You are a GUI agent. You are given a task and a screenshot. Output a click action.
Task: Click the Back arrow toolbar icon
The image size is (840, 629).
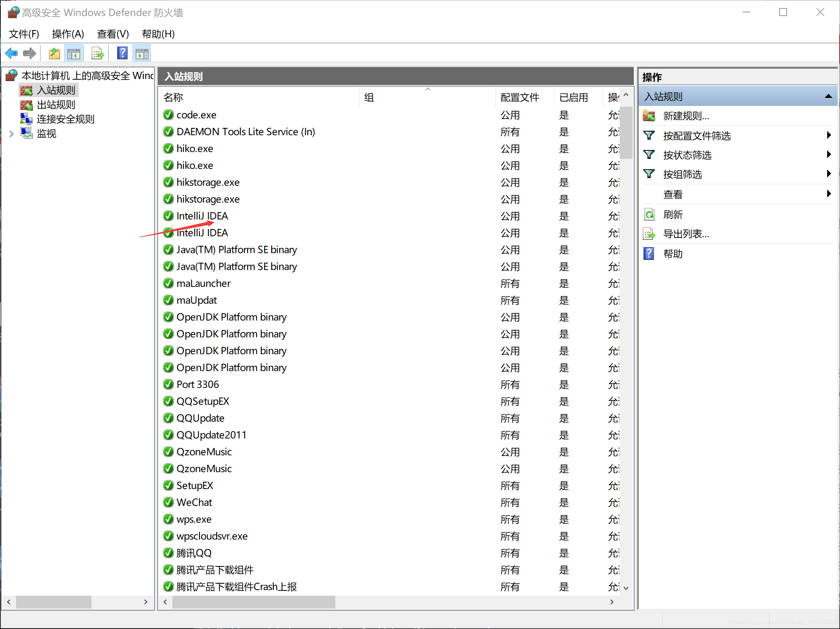pyautogui.click(x=11, y=53)
